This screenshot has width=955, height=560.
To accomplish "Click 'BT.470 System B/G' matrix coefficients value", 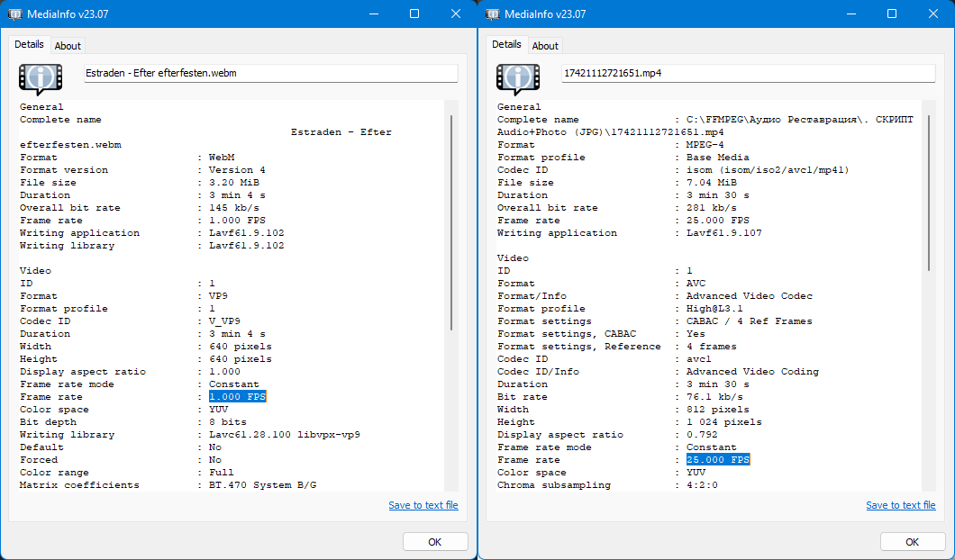I will click(x=262, y=485).
